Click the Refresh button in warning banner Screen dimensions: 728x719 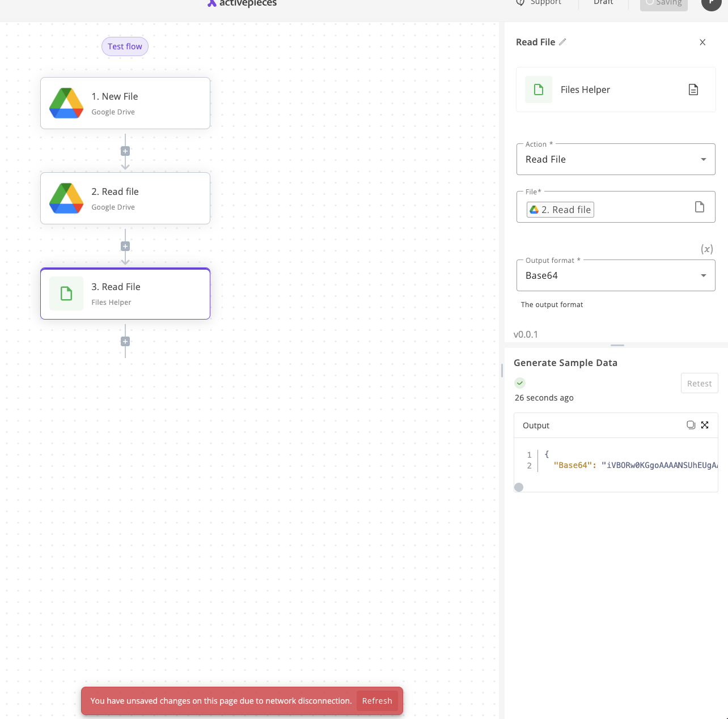[x=377, y=701]
